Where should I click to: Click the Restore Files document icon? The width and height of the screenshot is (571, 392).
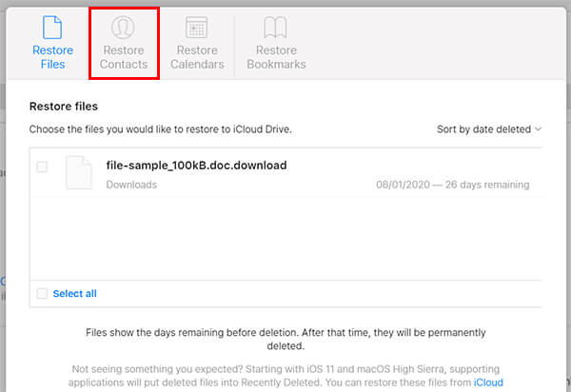coord(52,28)
